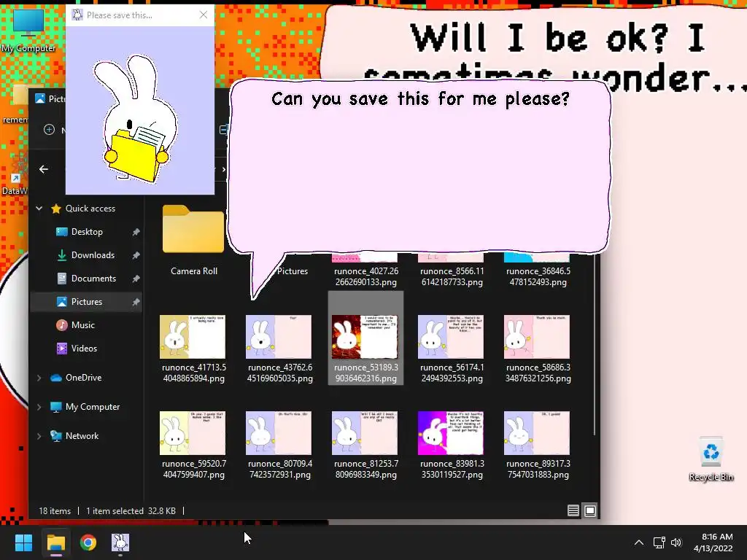Open Downloads in the sidebar
747x560 pixels.
[93, 254]
